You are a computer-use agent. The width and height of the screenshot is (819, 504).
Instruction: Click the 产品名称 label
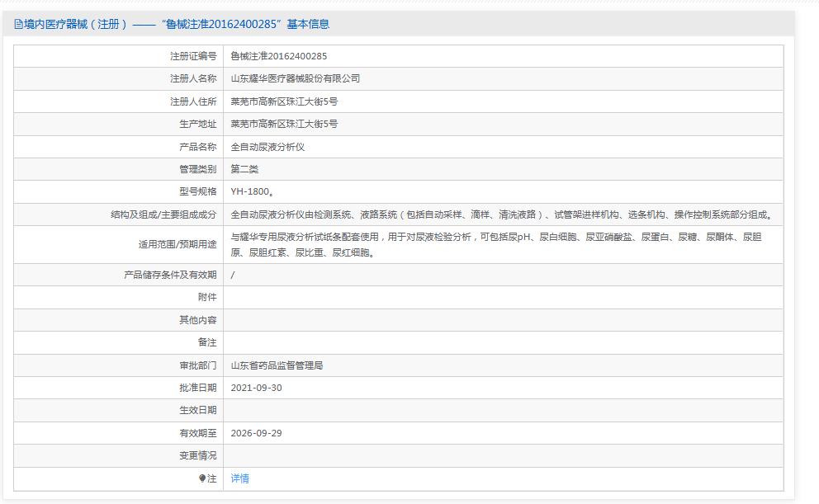(198, 147)
